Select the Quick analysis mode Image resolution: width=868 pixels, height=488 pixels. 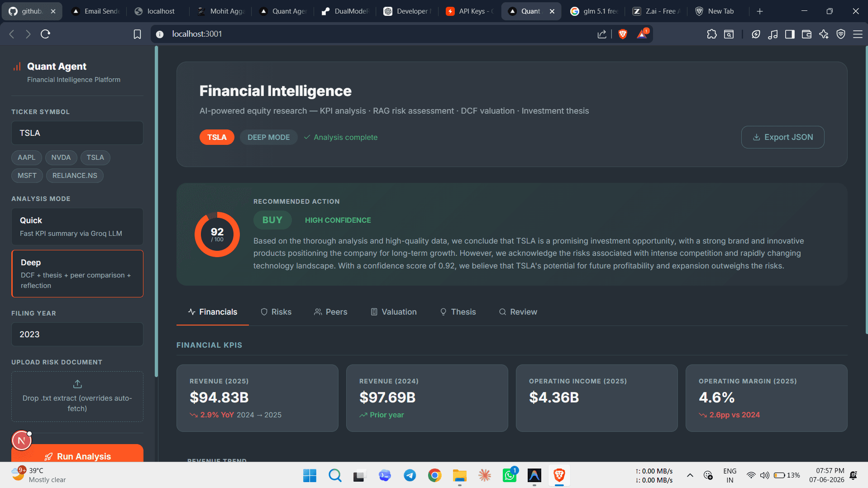[x=77, y=227]
